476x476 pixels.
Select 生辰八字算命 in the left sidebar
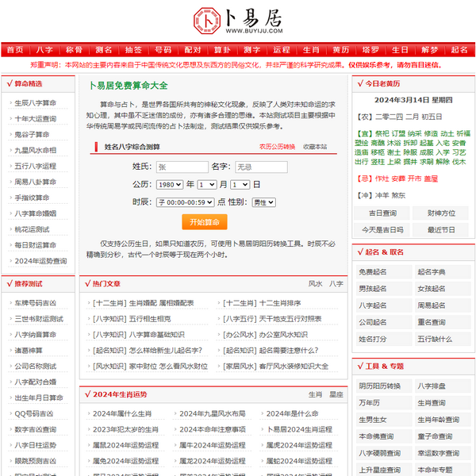(x=36, y=102)
